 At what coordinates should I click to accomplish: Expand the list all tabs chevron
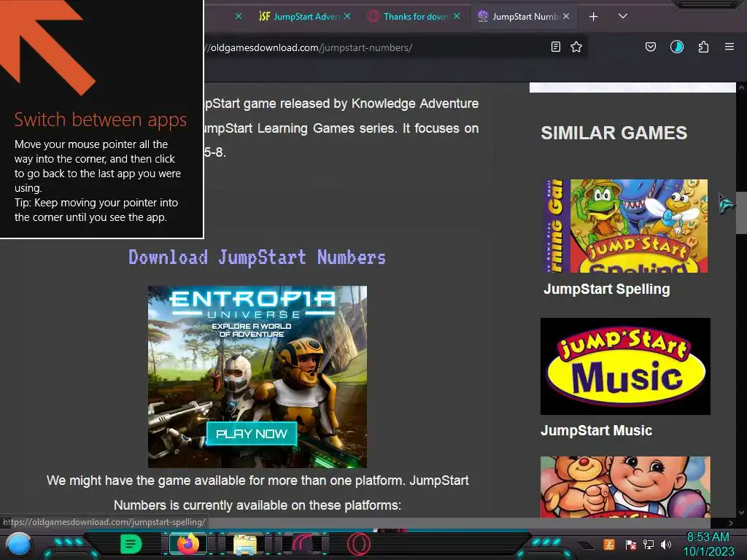623,16
